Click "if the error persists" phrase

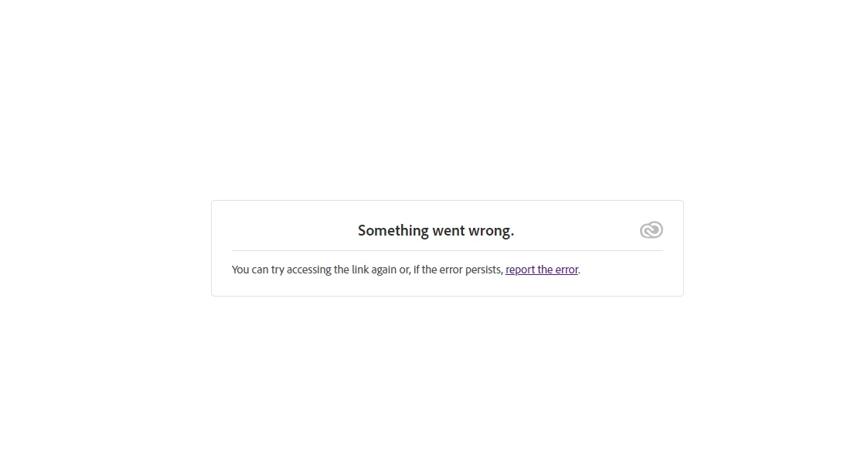[x=458, y=270]
